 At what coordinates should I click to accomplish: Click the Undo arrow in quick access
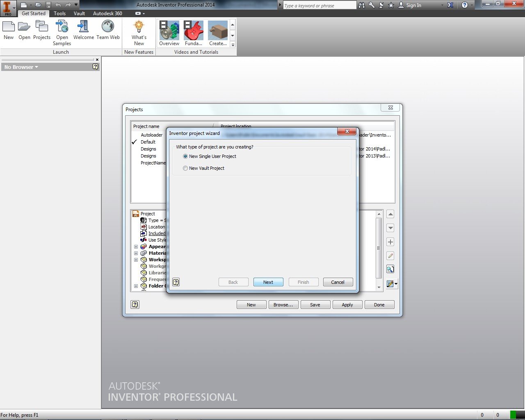(58, 5)
